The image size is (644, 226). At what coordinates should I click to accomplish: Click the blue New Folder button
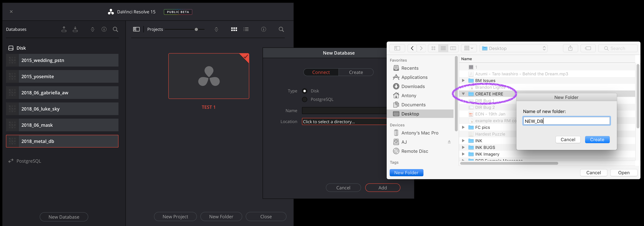coord(406,173)
